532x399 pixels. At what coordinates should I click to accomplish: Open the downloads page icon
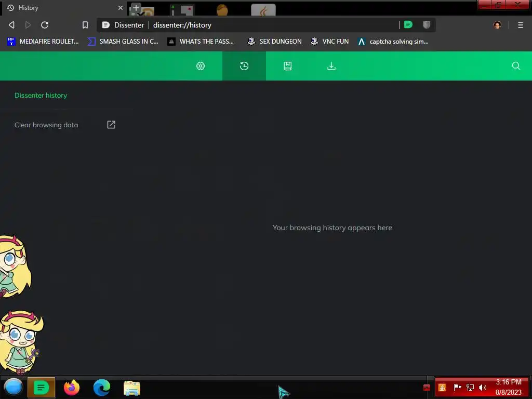click(x=331, y=66)
